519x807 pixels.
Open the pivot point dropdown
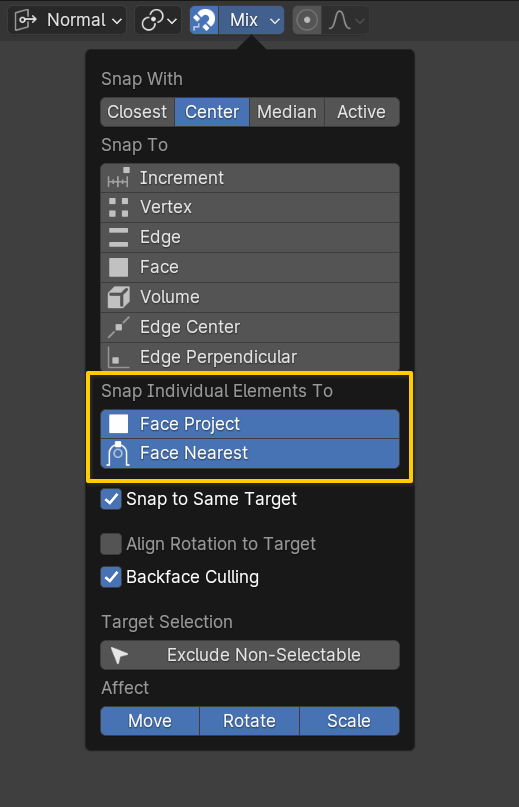coord(158,21)
